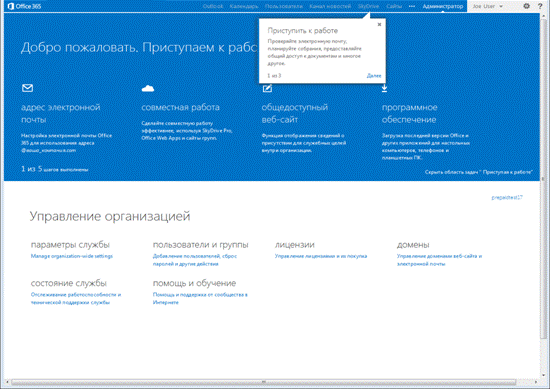Open домены heading
The image size is (550, 389).
click(413, 245)
